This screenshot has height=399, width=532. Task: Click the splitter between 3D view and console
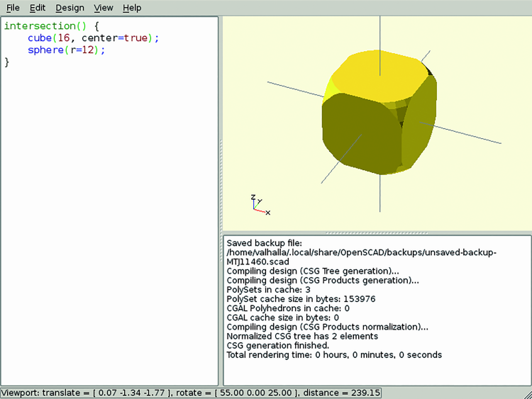tap(377, 232)
